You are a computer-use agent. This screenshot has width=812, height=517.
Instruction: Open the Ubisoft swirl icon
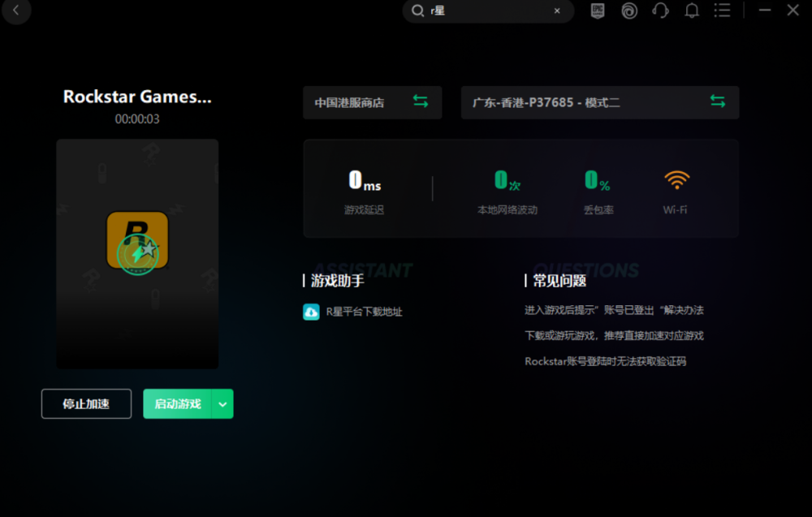tap(629, 11)
